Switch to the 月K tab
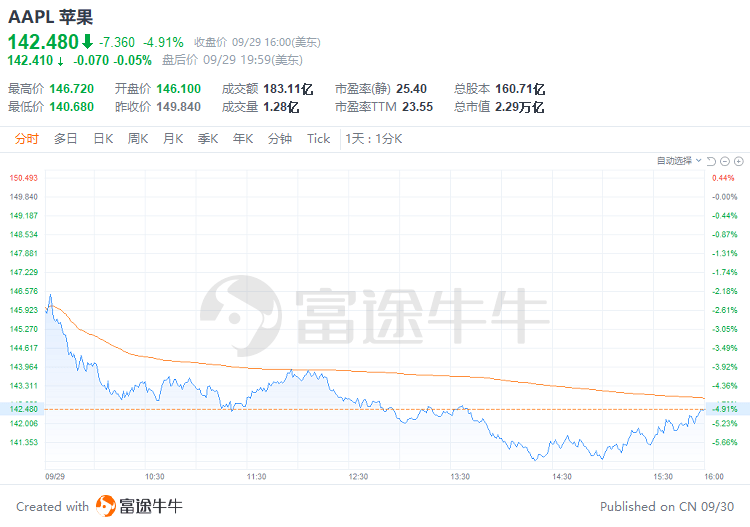This screenshot has height=527, width=750. tap(173, 139)
